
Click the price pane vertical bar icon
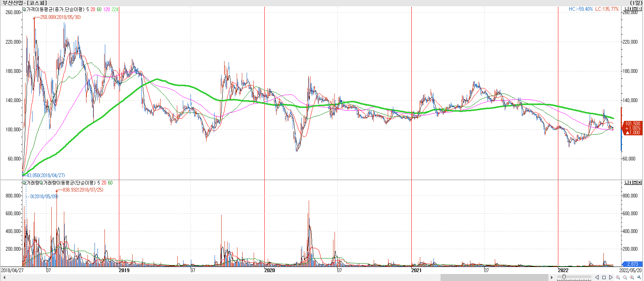[630, 9]
